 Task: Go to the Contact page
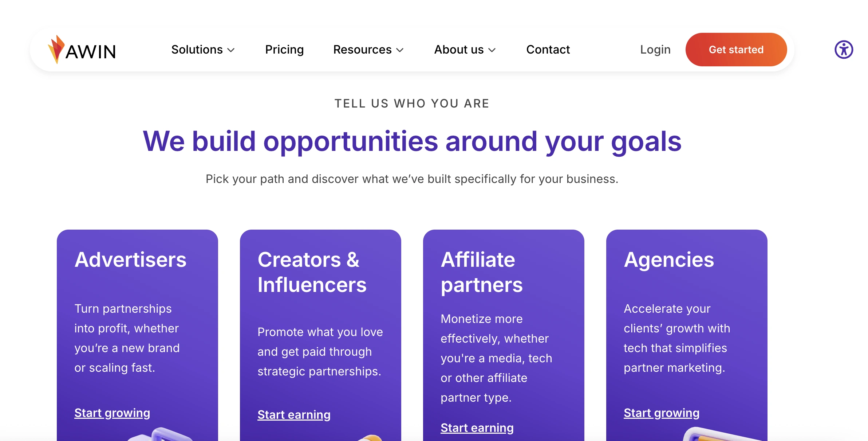pyautogui.click(x=548, y=50)
